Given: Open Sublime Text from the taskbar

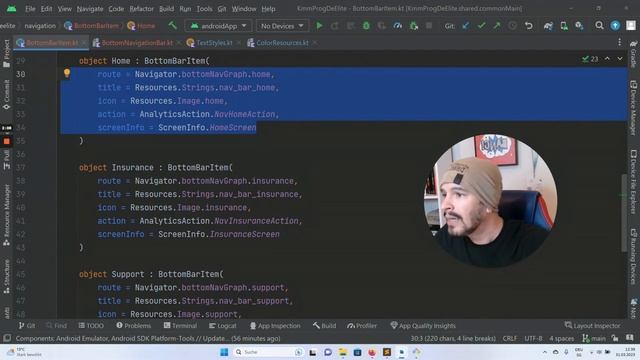Looking at the screenshot, I should (387, 352).
